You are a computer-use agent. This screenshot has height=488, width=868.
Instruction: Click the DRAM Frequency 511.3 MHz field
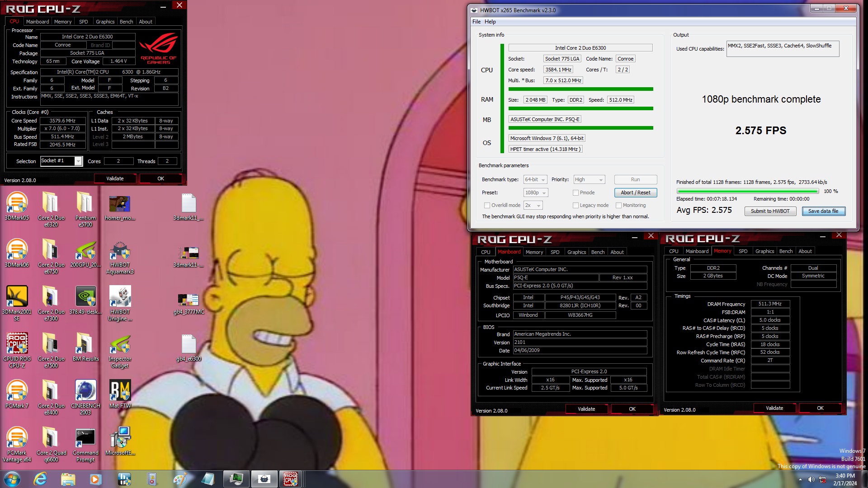(770, 304)
